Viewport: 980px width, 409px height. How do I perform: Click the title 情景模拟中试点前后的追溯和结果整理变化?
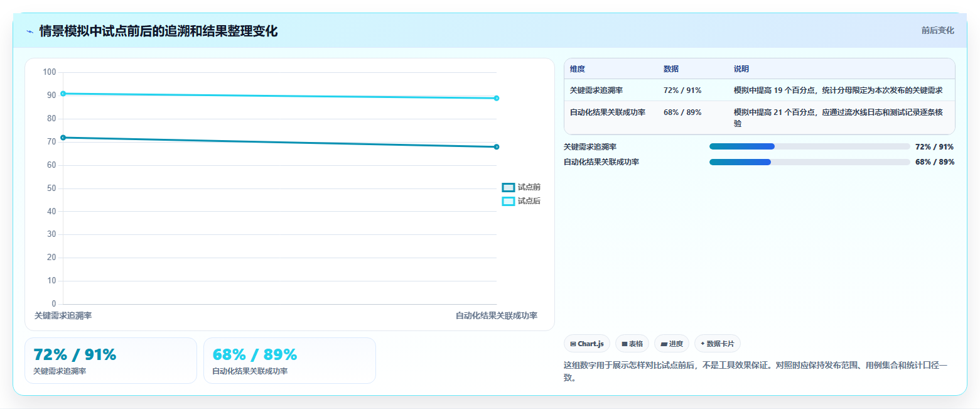click(x=158, y=31)
